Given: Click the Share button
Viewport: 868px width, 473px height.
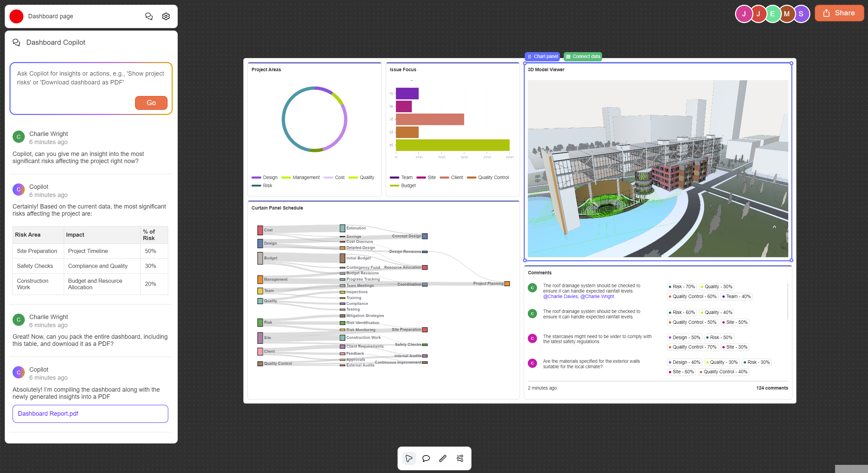Looking at the screenshot, I should 839,13.
